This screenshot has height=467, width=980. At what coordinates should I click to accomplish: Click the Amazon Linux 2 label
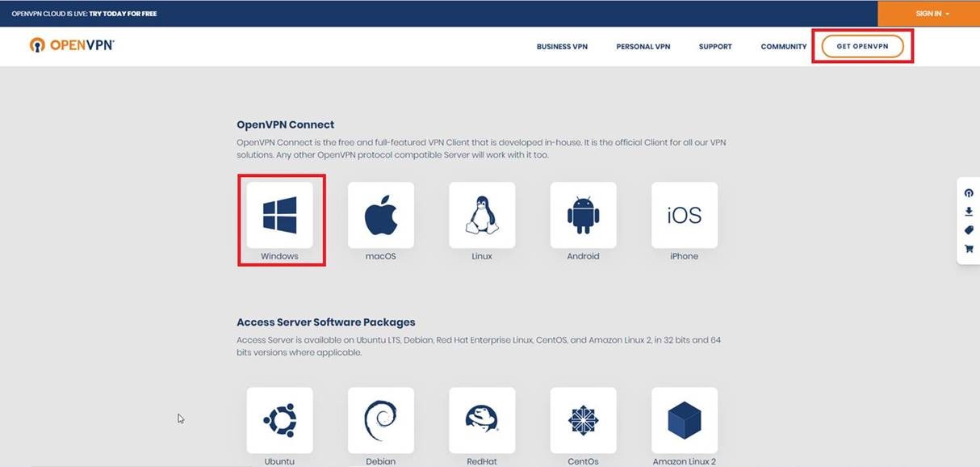pos(685,461)
